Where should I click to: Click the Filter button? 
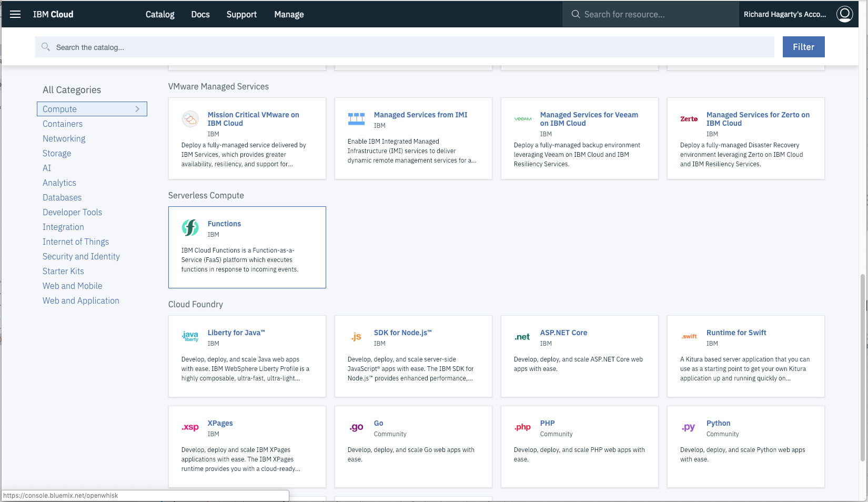point(803,47)
